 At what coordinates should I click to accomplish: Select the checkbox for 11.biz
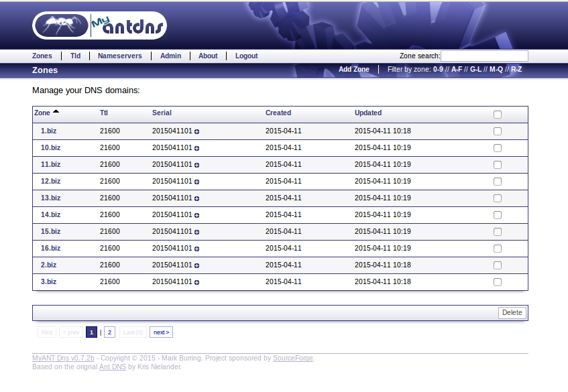(x=497, y=165)
